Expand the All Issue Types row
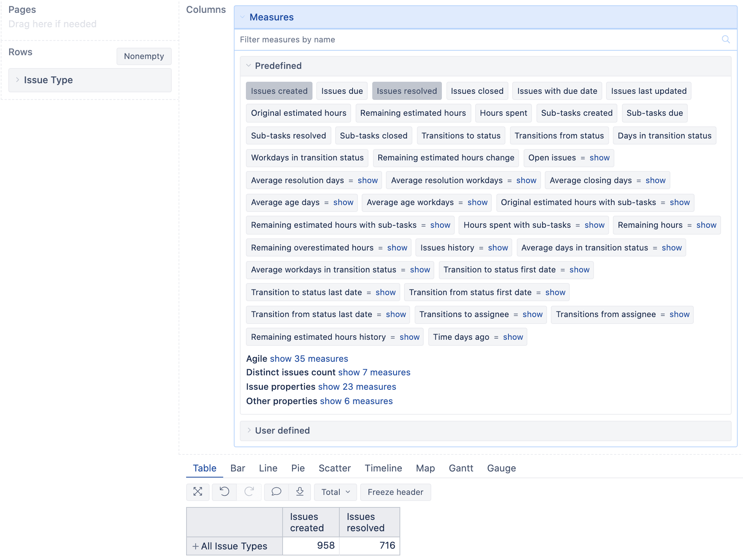 click(x=195, y=546)
